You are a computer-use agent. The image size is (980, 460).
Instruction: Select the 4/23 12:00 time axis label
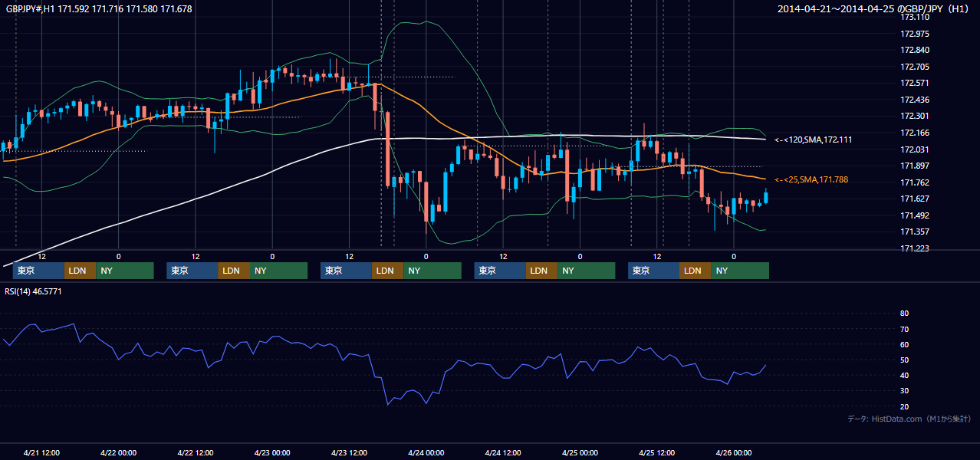tap(350, 453)
